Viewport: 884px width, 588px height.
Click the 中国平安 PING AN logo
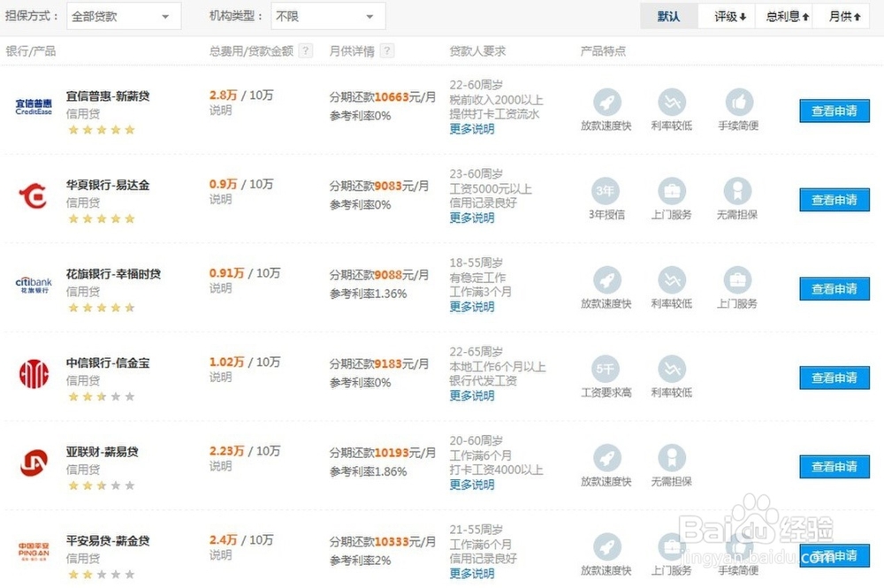[x=34, y=550]
